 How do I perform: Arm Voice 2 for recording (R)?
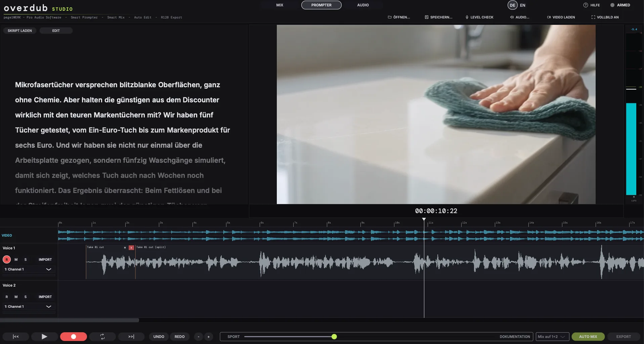tap(7, 297)
